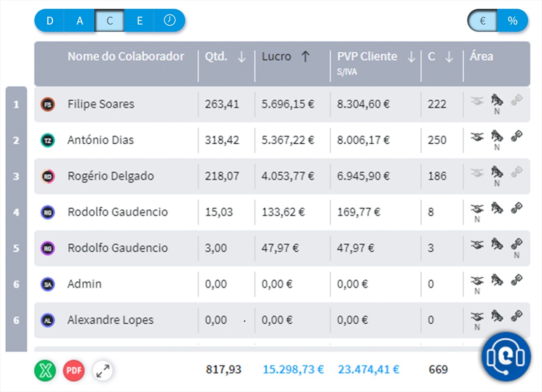Viewport: 542px width, 392px height.
Task: Select the A tab
Action: 79,21
